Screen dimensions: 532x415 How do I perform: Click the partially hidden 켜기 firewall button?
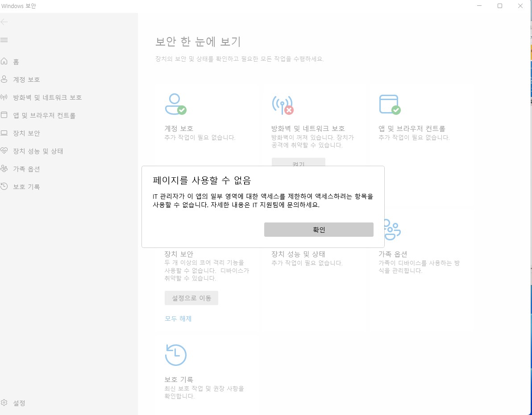pyautogui.click(x=298, y=162)
